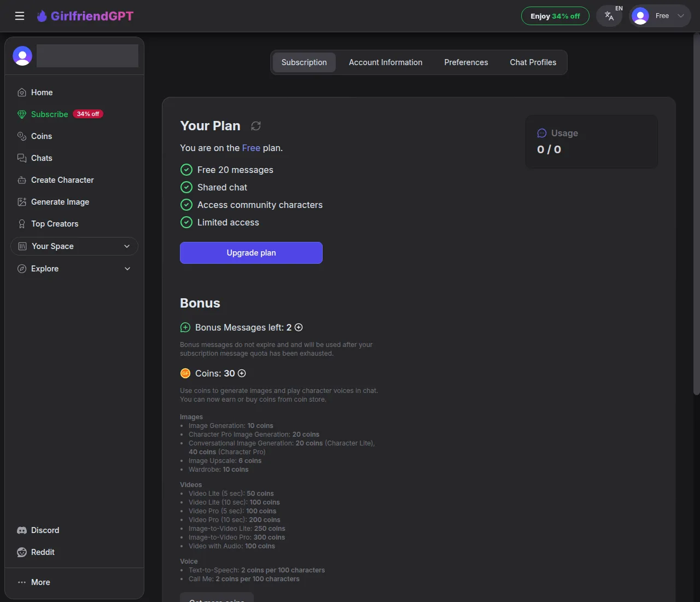Click the 34% off badge
This screenshot has width=700, height=602.
[x=88, y=114]
